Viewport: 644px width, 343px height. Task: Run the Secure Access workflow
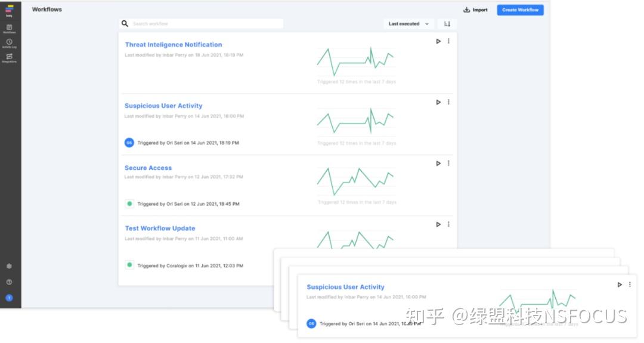(x=438, y=163)
